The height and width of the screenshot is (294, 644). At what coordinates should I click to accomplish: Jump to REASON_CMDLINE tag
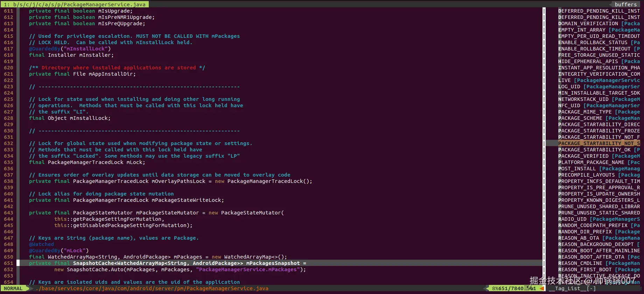[x=599, y=263]
